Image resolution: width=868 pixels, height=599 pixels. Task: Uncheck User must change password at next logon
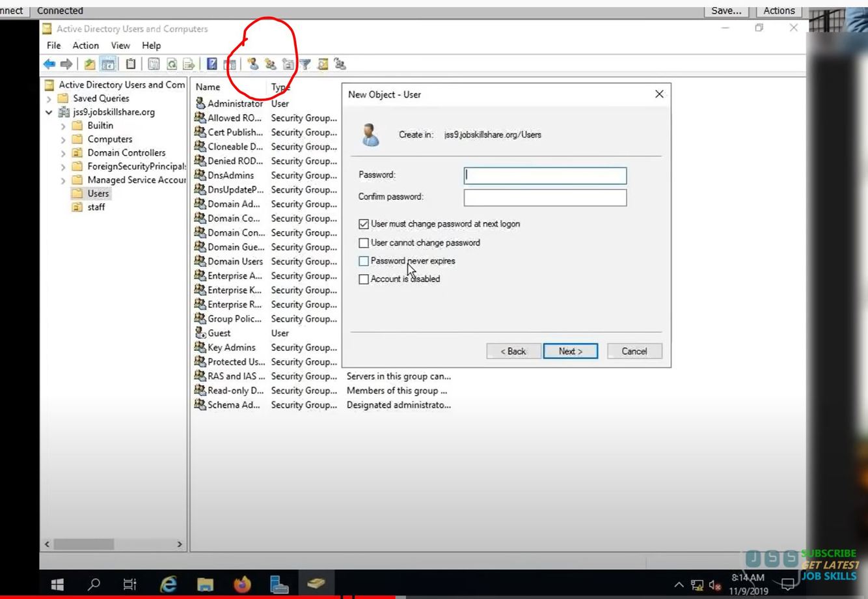[364, 224]
